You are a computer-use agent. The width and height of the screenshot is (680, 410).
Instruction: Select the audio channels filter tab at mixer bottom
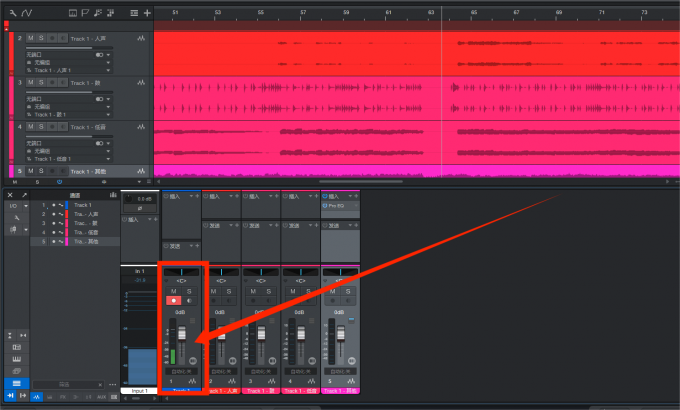point(36,397)
